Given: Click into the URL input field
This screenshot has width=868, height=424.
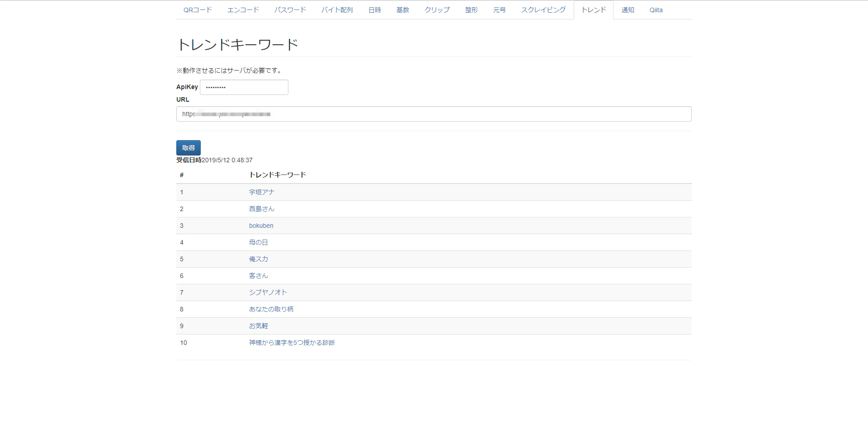Looking at the screenshot, I should (434, 114).
